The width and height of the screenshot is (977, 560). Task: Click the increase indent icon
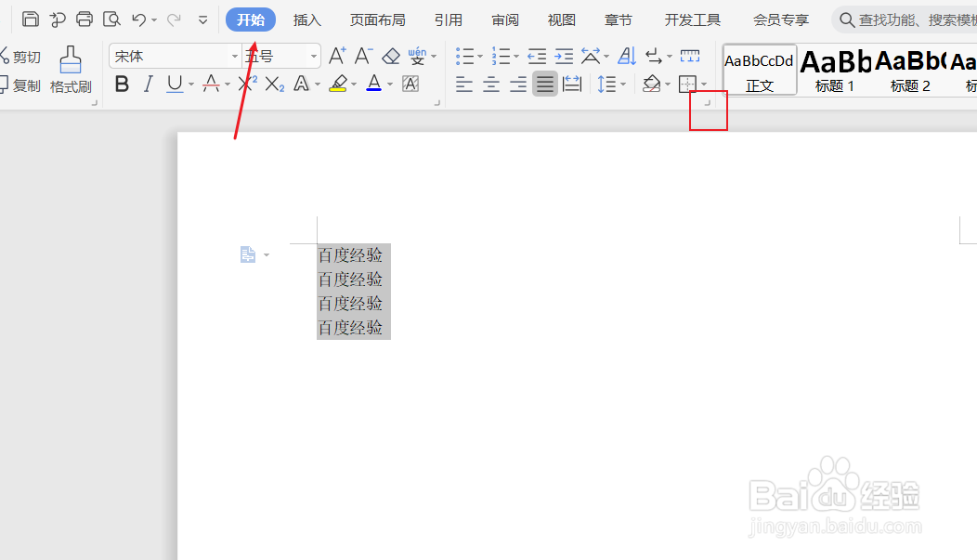pos(564,57)
